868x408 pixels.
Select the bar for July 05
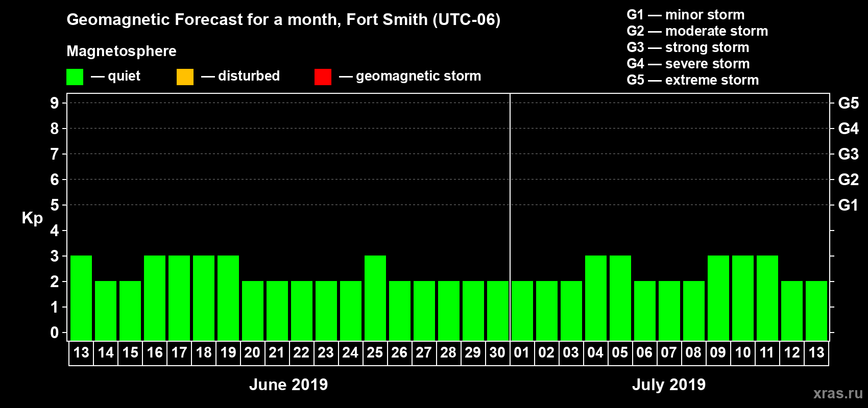point(620,298)
